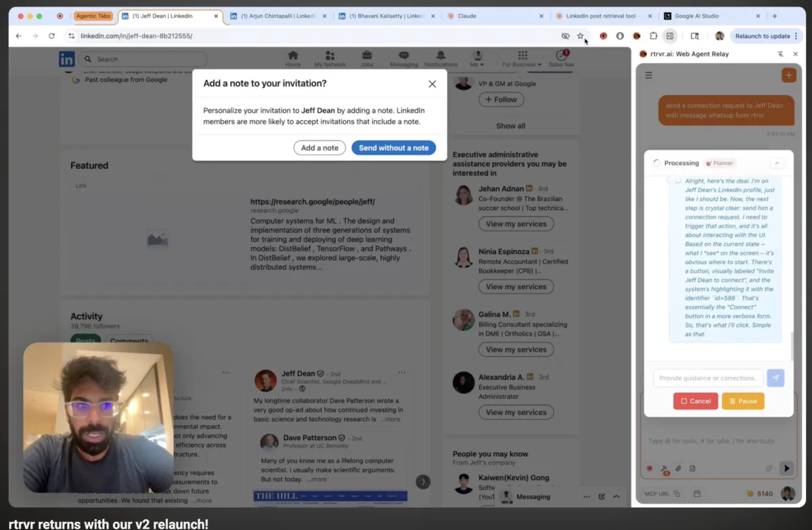Viewport: 812px width, 530px height.
Task: Toggle the Chrome side panel button
Action: click(670, 36)
